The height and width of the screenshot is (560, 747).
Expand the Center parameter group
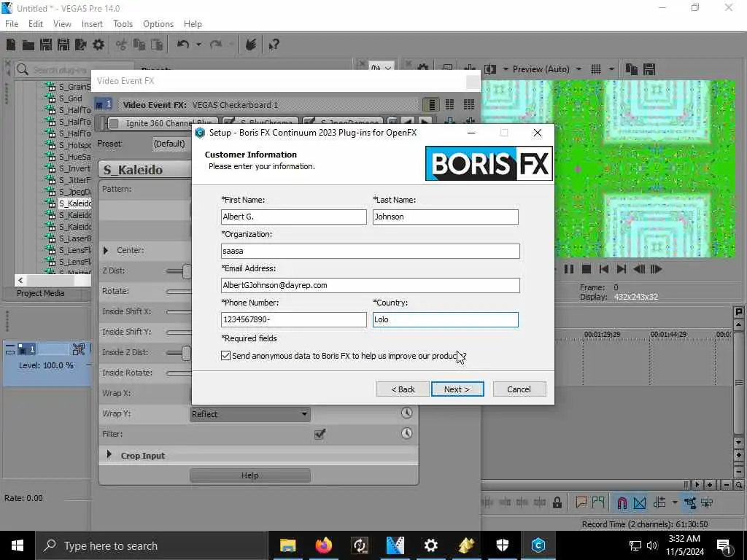point(106,251)
